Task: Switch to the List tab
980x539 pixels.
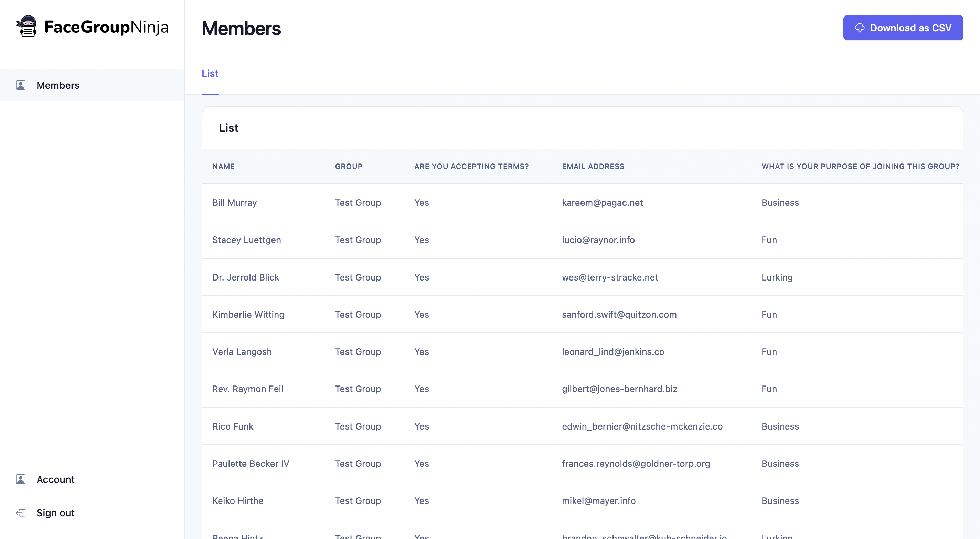Action: pyautogui.click(x=210, y=73)
